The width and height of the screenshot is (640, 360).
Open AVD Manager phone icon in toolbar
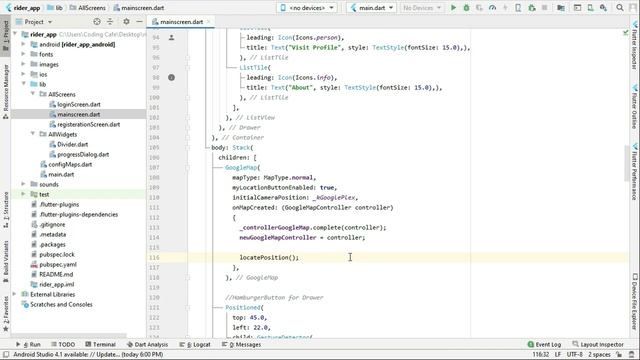[x=590, y=8]
